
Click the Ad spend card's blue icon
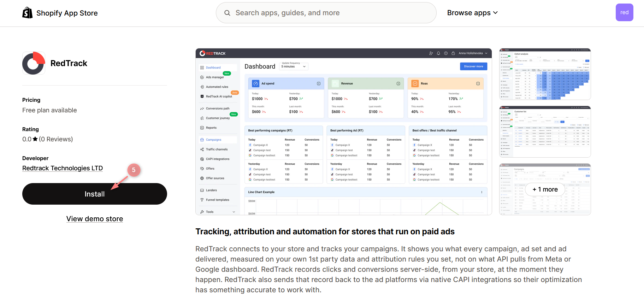[256, 83]
